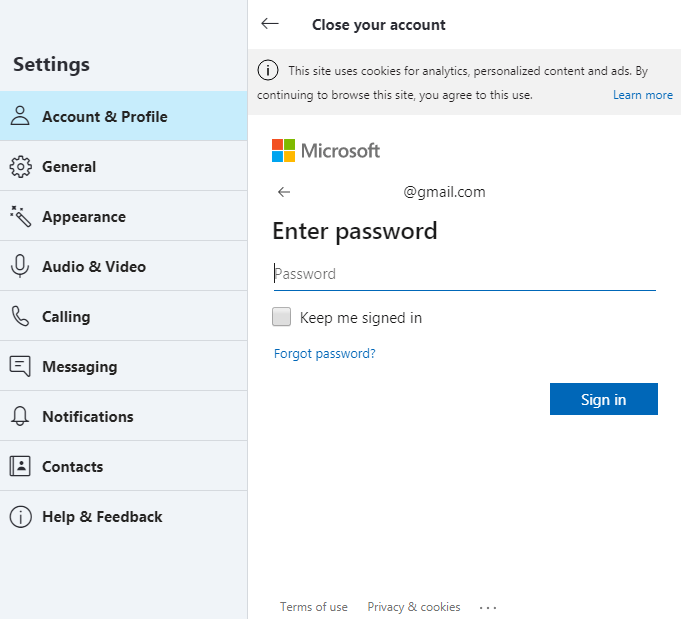This screenshot has height=619, width=681.
Task: Click the Help & Feedback info icon
Action: [x=20, y=516]
